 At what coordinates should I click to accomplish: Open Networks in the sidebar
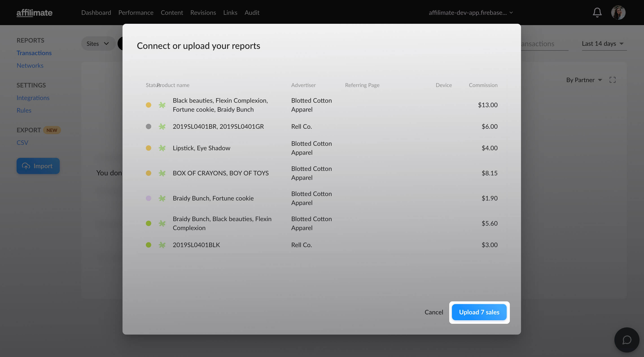[x=30, y=65]
